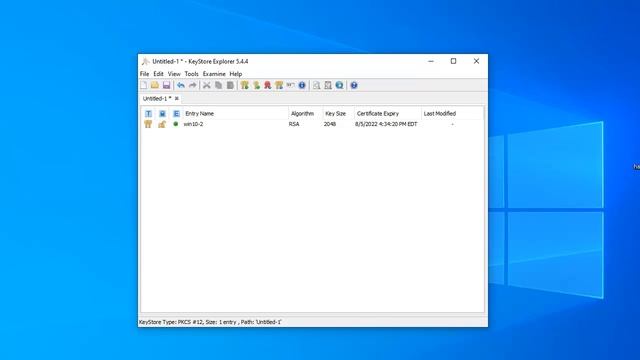Click the RSA algorithm cell
Image resolution: width=640 pixels, height=360 pixels.
point(294,124)
